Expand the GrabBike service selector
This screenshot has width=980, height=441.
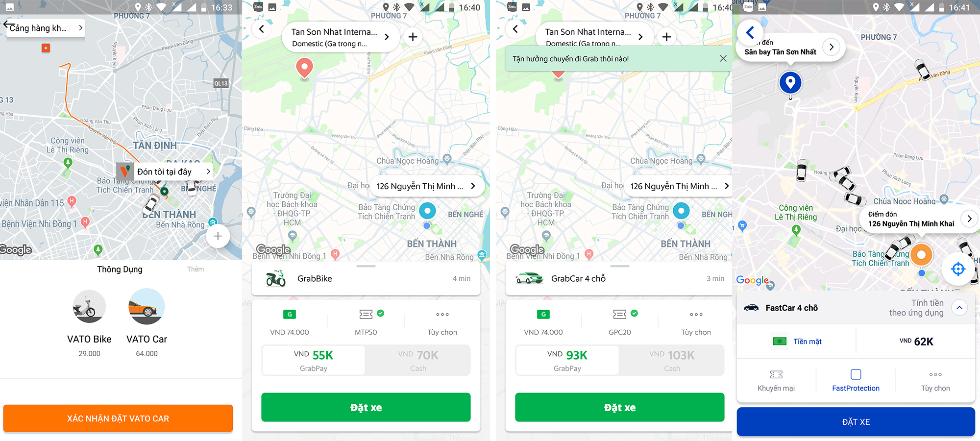point(366,278)
